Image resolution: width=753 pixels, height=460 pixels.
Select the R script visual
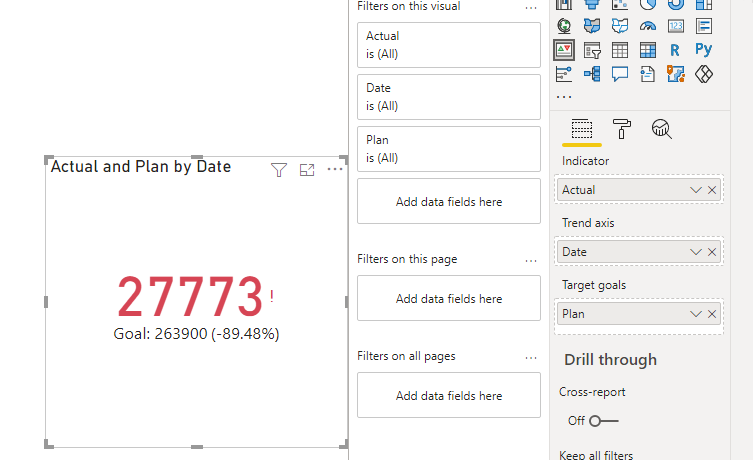tap(675, 49)
